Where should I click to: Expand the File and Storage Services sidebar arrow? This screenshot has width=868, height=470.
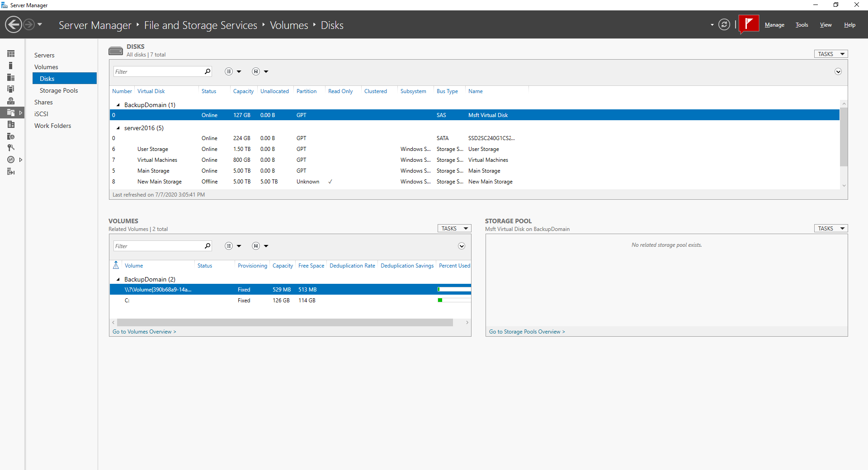(x=21, y=113)
